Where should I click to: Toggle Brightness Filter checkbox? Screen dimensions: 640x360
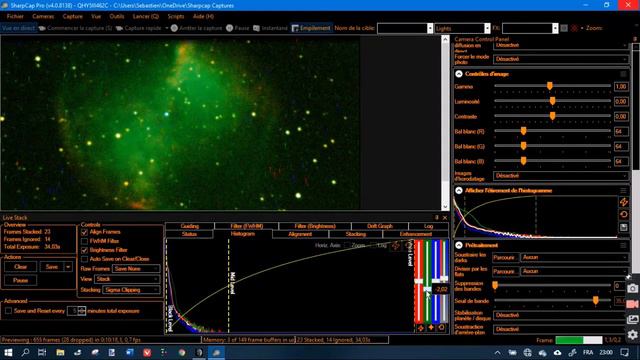click(x=84, y=250)
